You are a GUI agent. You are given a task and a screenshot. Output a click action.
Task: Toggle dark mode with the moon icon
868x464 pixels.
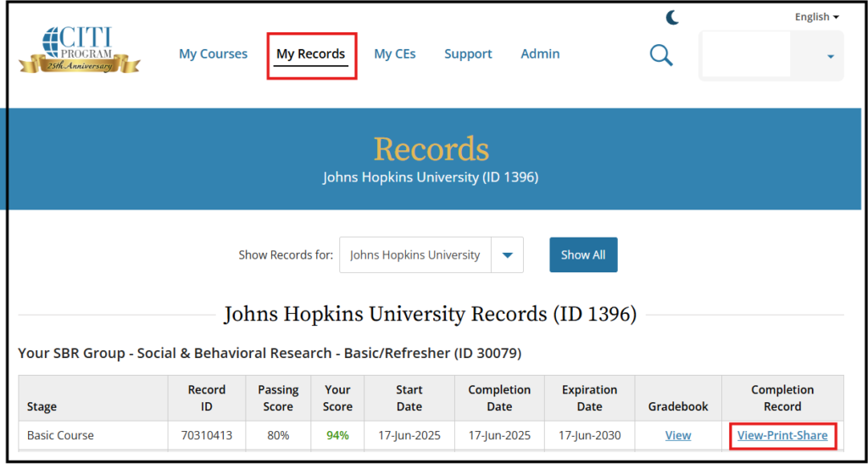(x=672, y=18)
